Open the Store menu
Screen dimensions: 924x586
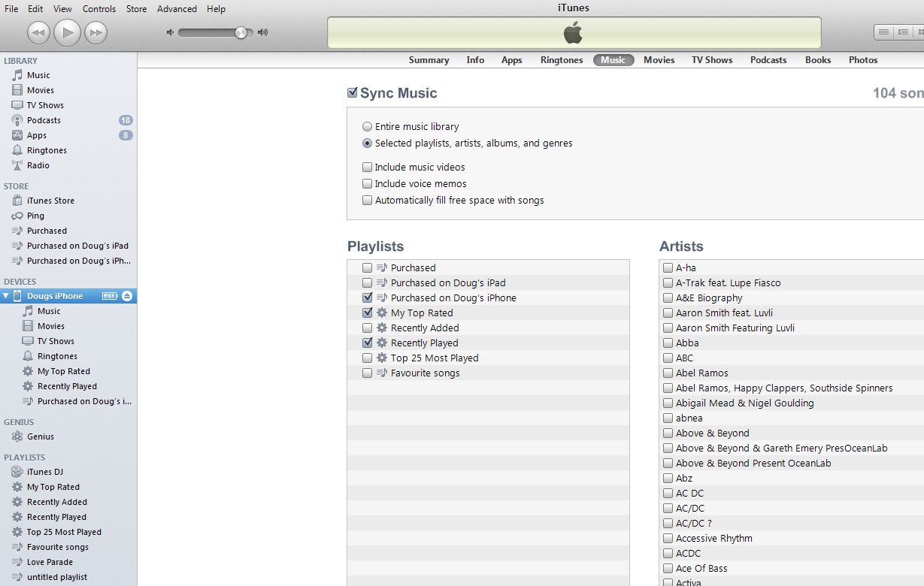tap(136, 9)
